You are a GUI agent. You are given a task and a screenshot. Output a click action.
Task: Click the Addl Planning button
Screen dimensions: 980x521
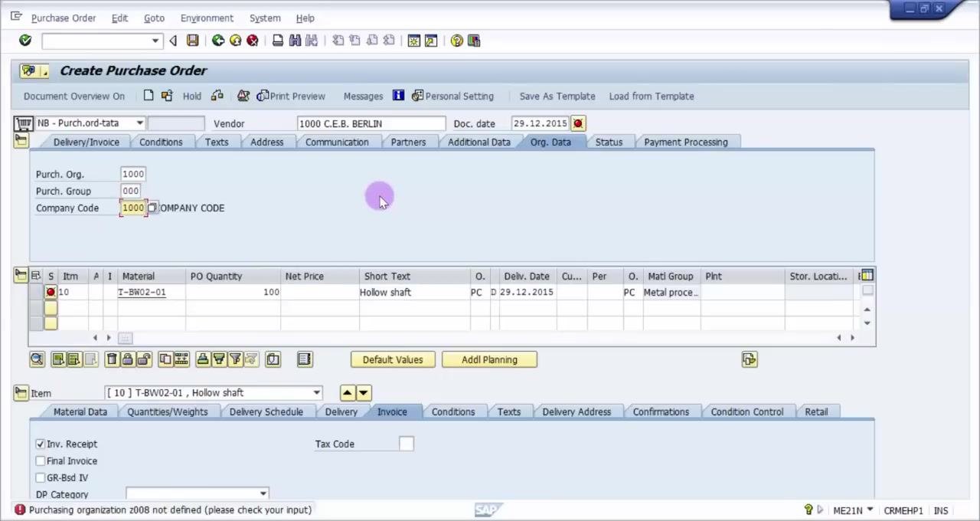(x=489, y=359)
